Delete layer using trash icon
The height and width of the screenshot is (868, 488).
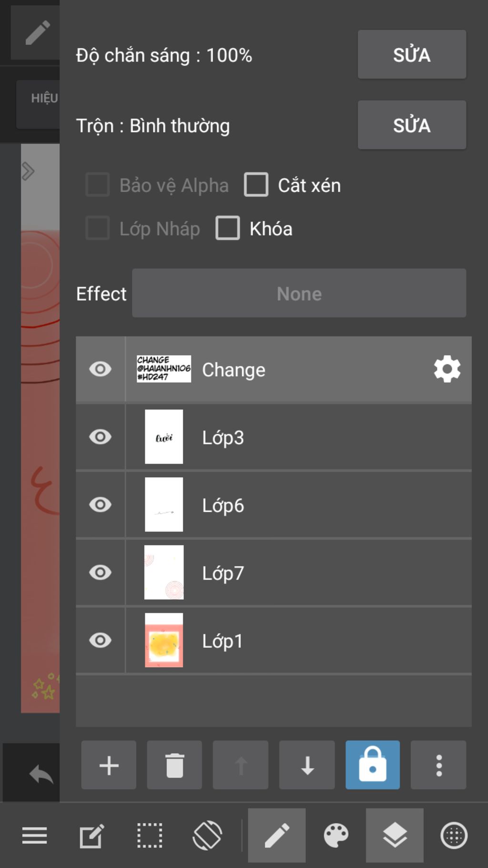click(174, 765)
